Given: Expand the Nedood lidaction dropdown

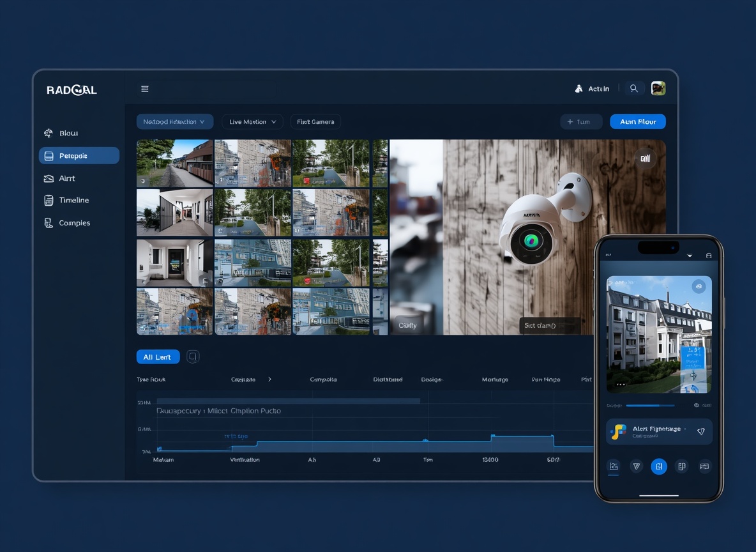Looking at the screenshot, I should (174, 121).
